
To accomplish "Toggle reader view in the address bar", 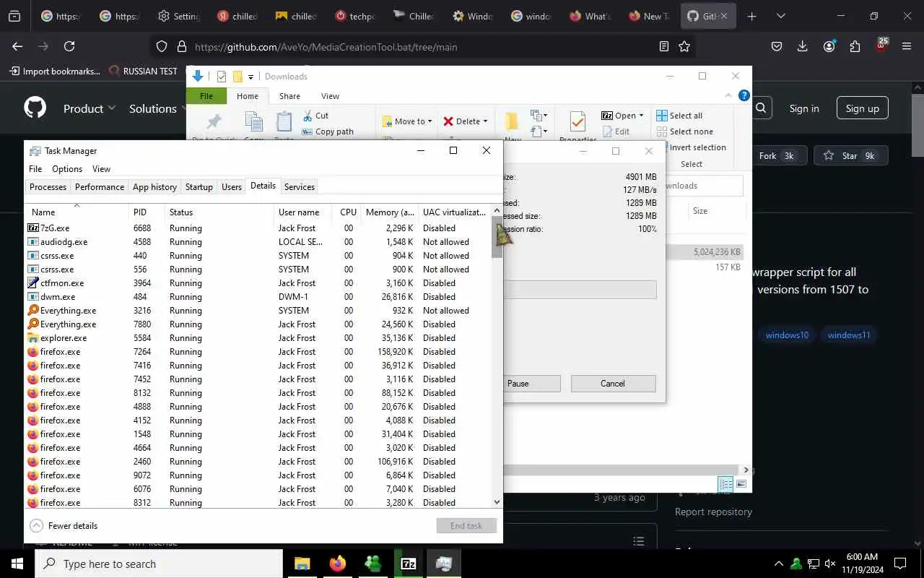I will [663, 46].
